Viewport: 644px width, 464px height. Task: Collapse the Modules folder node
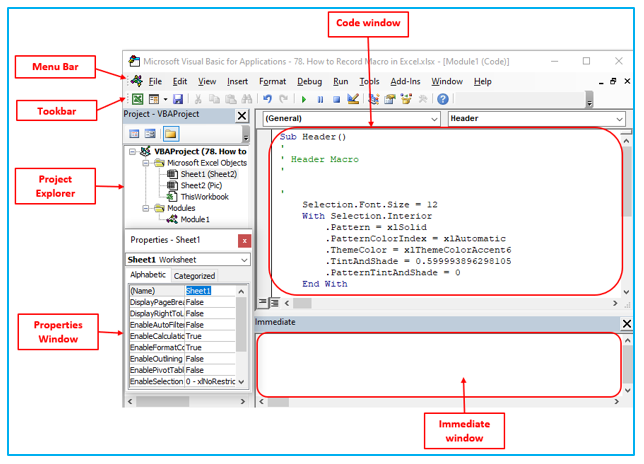pyautogui.click(x=146, y=208)
